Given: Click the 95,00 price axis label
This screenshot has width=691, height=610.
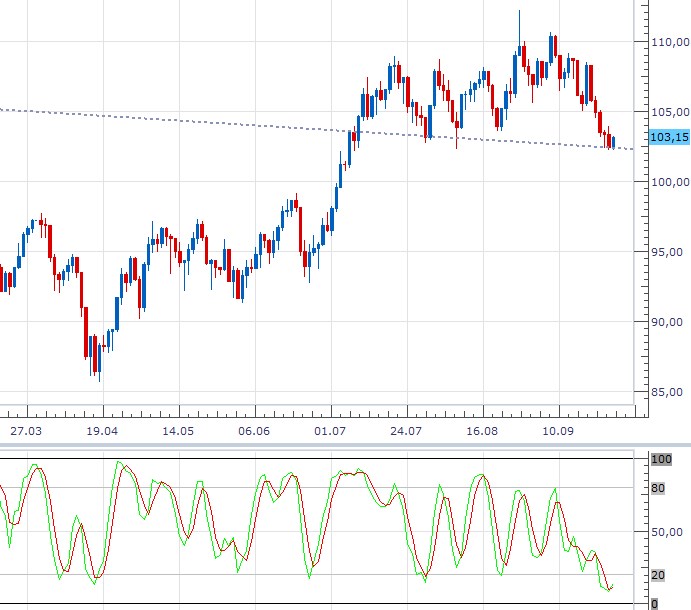Looking at the screenshot, I should (x=668, y=252).
